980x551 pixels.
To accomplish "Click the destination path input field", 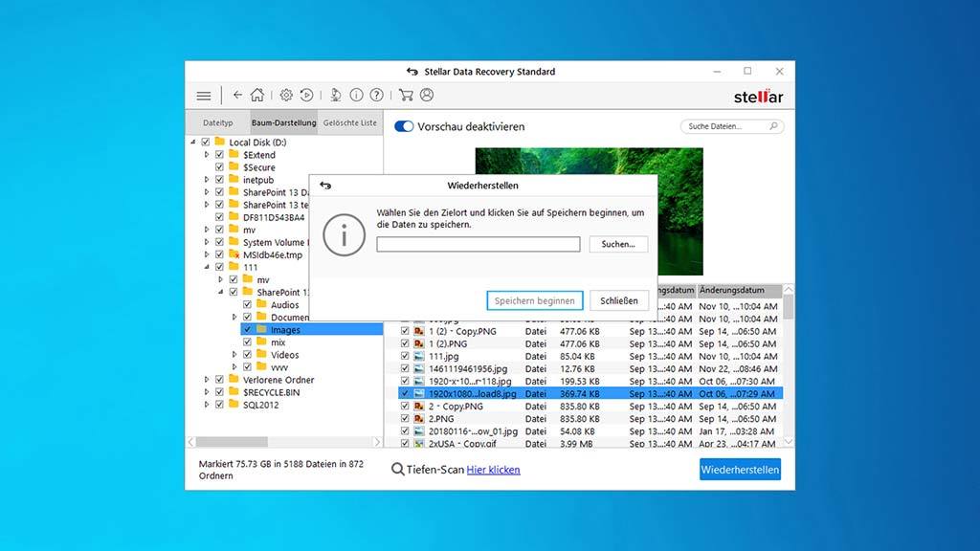I will 478,245.
